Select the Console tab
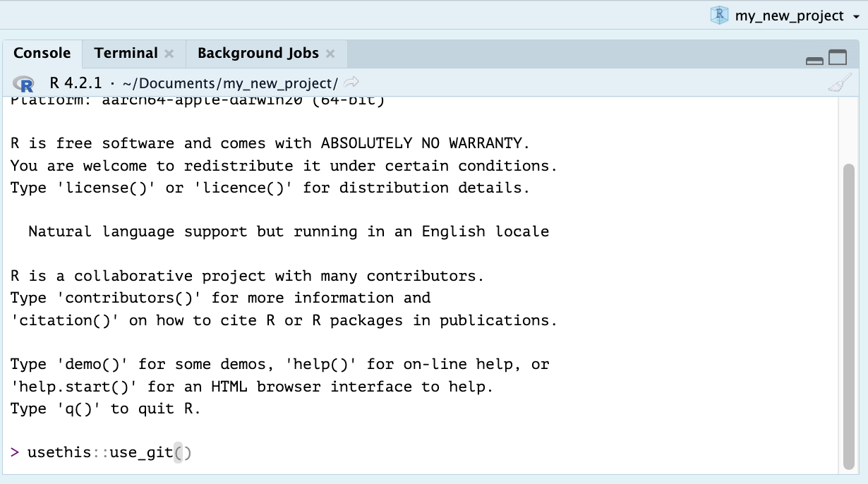The width and height of the screenshot is (868, 484). [42, 54]
